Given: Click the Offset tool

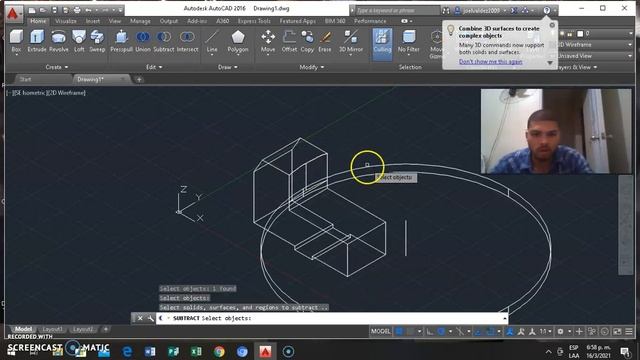Looking at the screenshot, I should pyautogui.click(x=289, y=41).
